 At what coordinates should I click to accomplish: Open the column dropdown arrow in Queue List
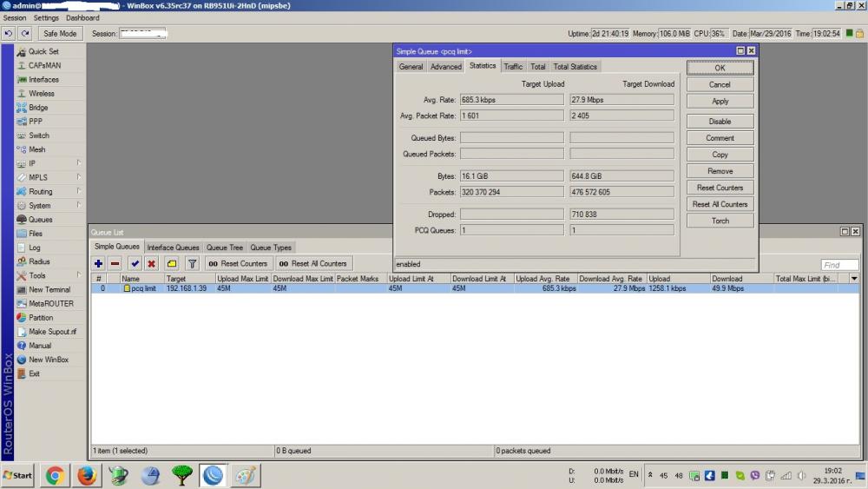click(854, 278)
